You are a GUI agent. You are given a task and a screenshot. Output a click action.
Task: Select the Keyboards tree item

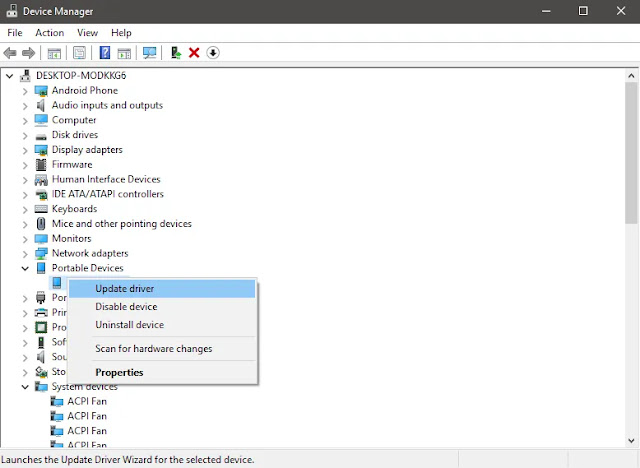(x=74, y=209)
